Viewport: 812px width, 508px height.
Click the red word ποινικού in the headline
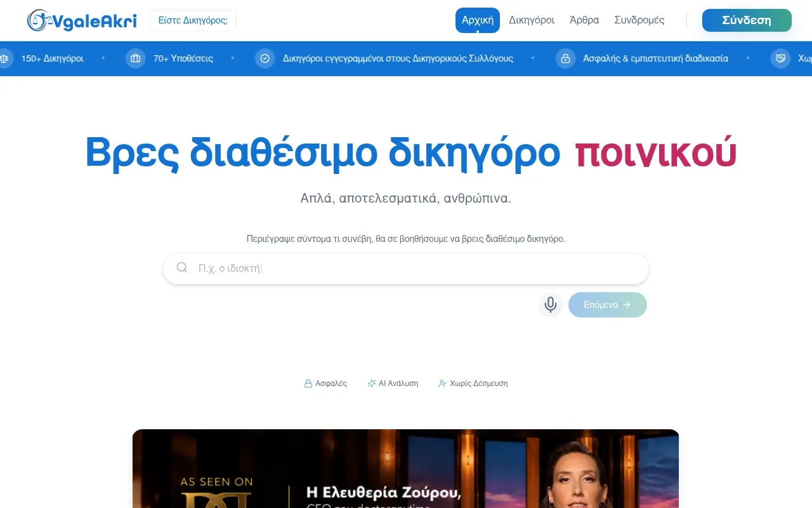(656, 153)
